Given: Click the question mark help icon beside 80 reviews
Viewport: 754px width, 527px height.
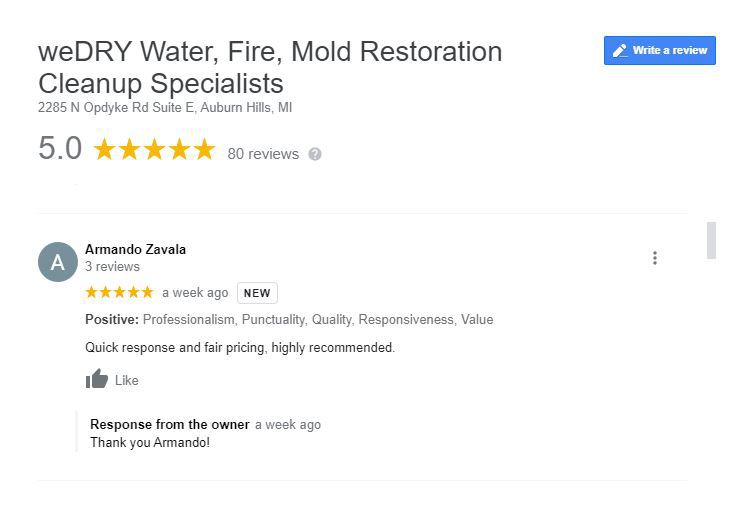Looking at the screenshot, I should pyautogui.click(x=315, y=154).
